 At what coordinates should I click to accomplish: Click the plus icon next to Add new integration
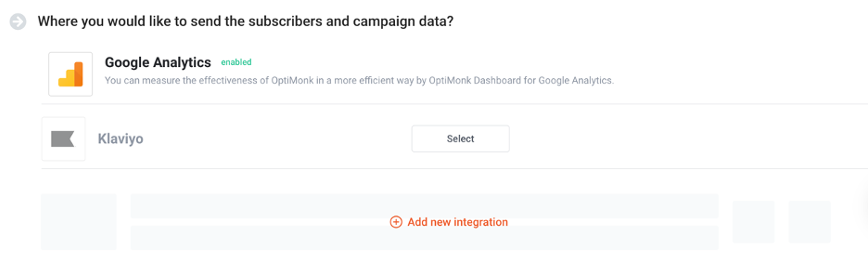pos(396,222)
